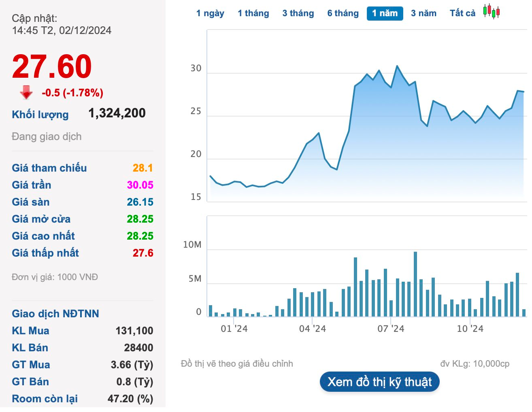Click the Giá sàn label
This screenshot has width=532, height=412.
pos(31,202)
